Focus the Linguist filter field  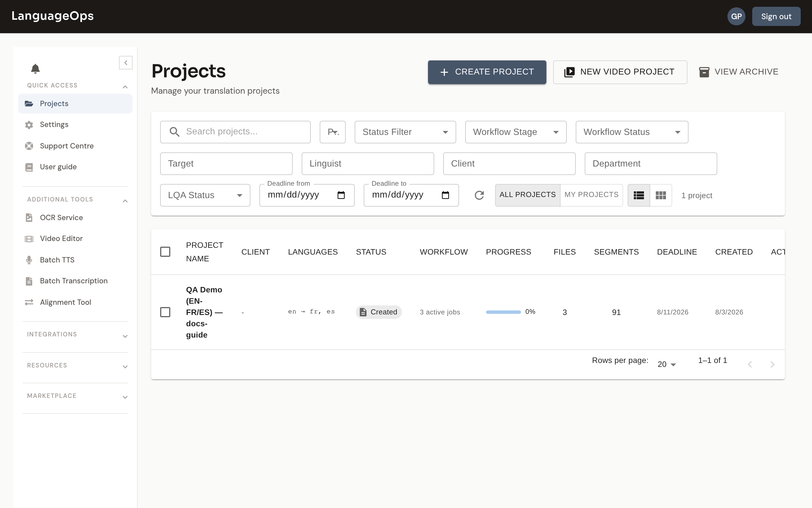(x=368, y=164)
